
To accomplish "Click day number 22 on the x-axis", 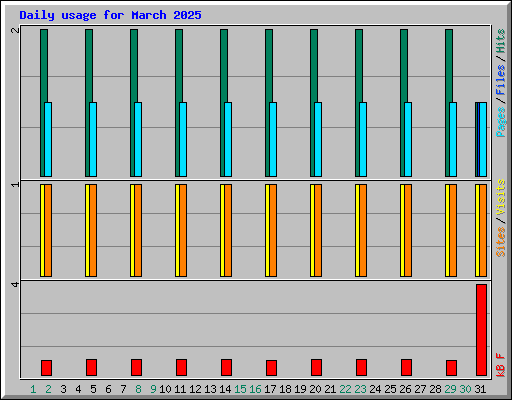I will click(345, 389).
